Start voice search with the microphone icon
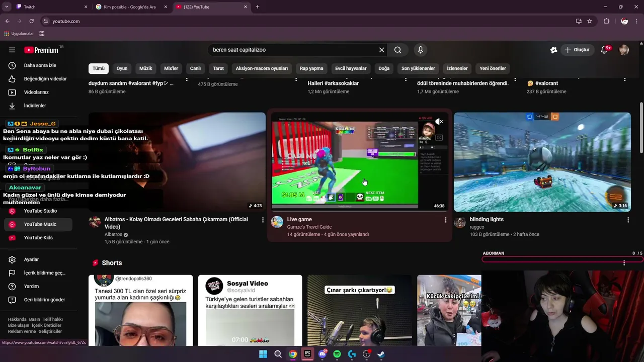The width and height of the screenshot is (644, 362). [421, 50]
